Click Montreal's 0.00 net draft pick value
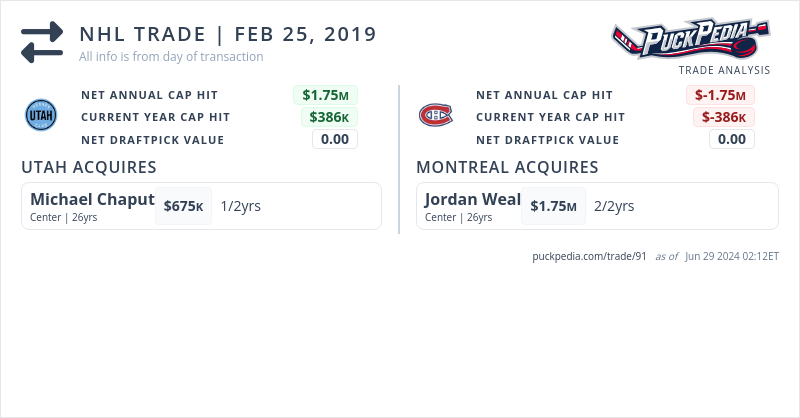 732,139
